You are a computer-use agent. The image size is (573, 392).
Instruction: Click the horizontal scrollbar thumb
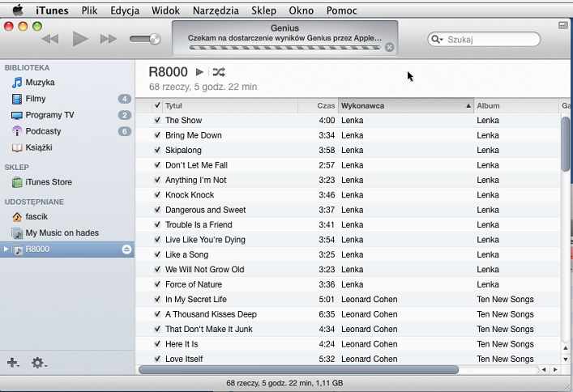pyautogui.click(x=298, y=369)
